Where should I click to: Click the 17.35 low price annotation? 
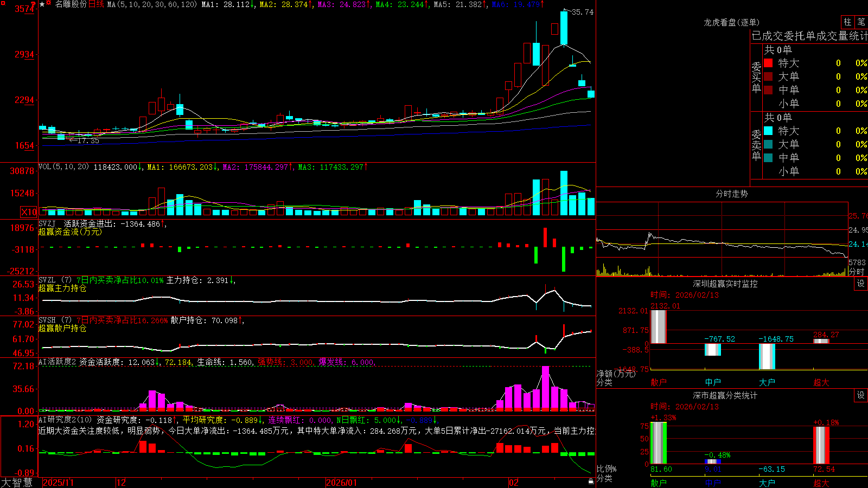[x=88, y=140]
